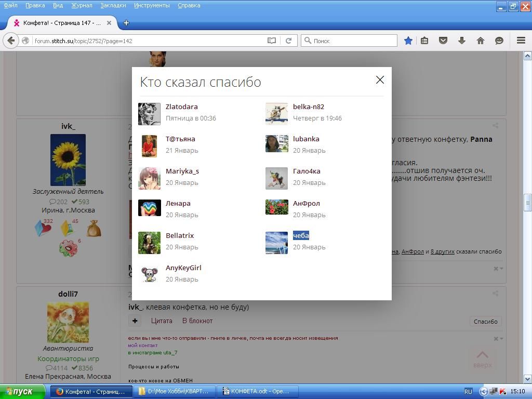Click Bellatrix's avatar thumbnail
532x399 pixels.
coord(149,242)
